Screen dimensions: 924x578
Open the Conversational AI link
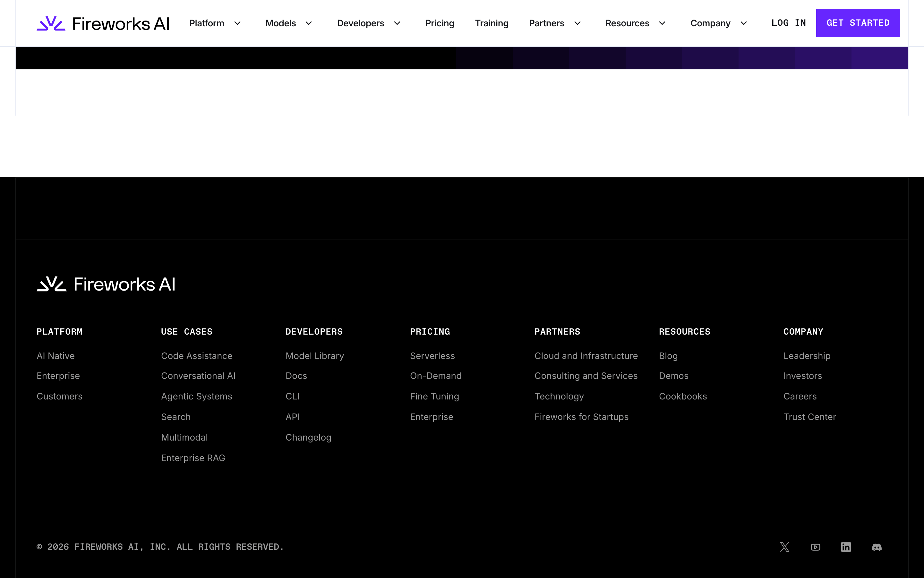[198, 376]
